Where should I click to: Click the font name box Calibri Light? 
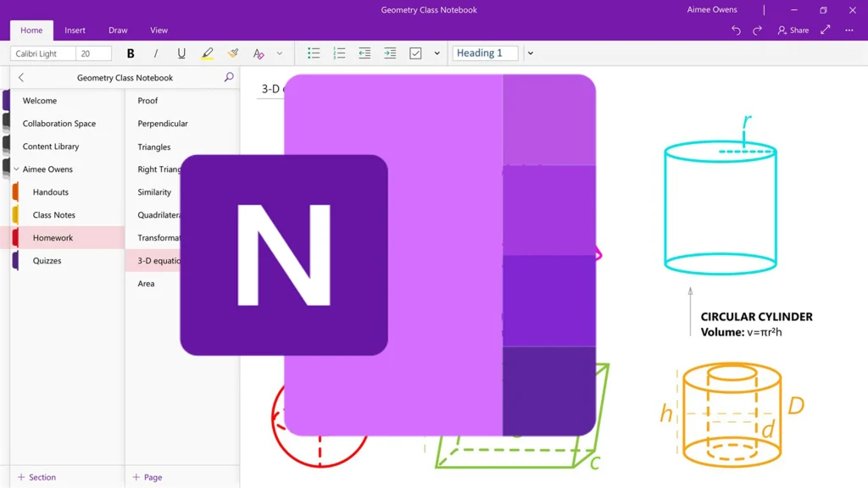[43, 53]
